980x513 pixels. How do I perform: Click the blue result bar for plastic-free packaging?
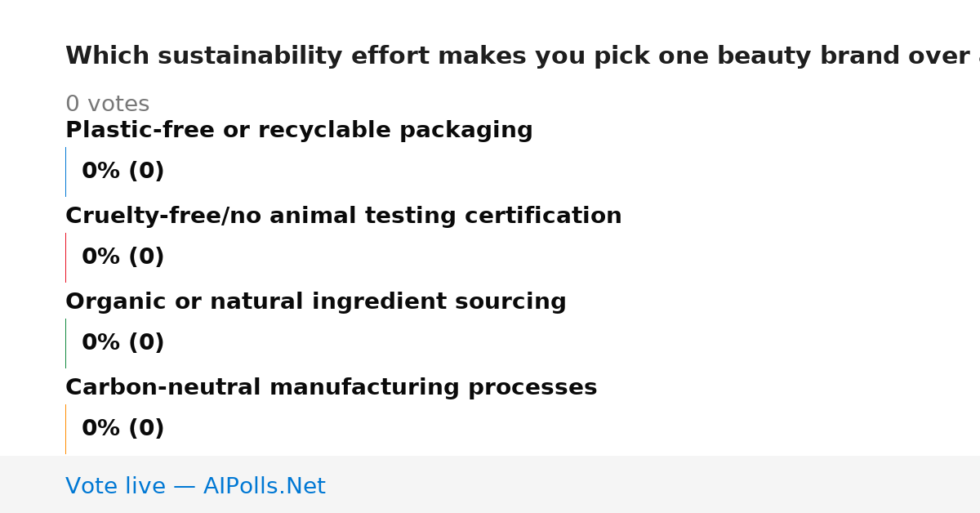pyautogui.click(x=65, y=172)
